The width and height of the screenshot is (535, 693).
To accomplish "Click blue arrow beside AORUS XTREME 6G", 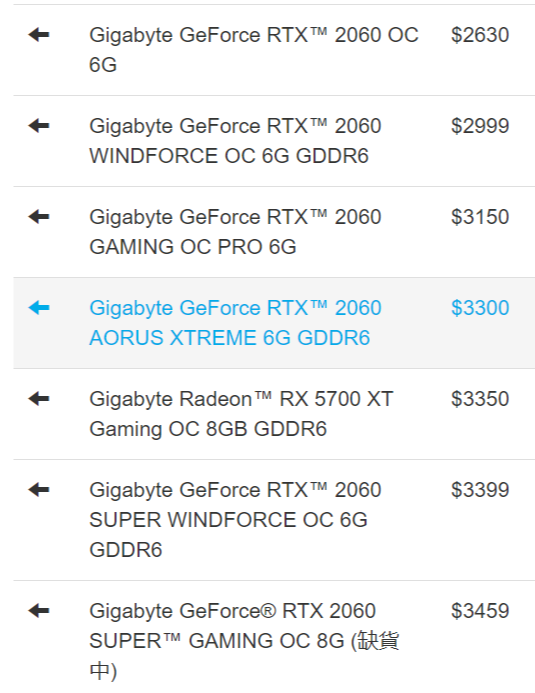I will point(39,308).
